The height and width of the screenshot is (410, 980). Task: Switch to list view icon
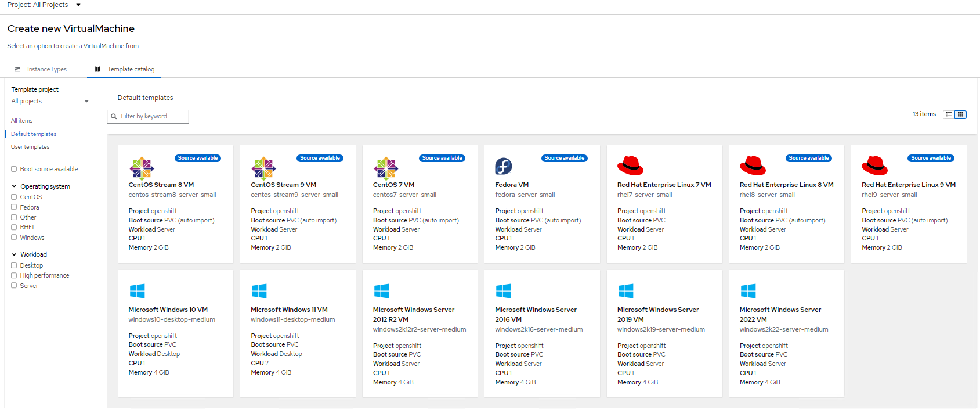coord(949,114)
